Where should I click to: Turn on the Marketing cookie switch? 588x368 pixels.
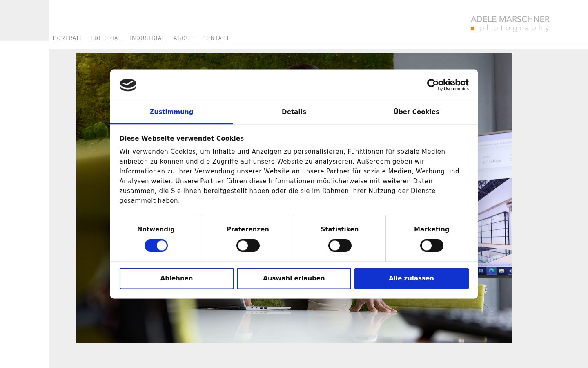click(x=432, y=246)
